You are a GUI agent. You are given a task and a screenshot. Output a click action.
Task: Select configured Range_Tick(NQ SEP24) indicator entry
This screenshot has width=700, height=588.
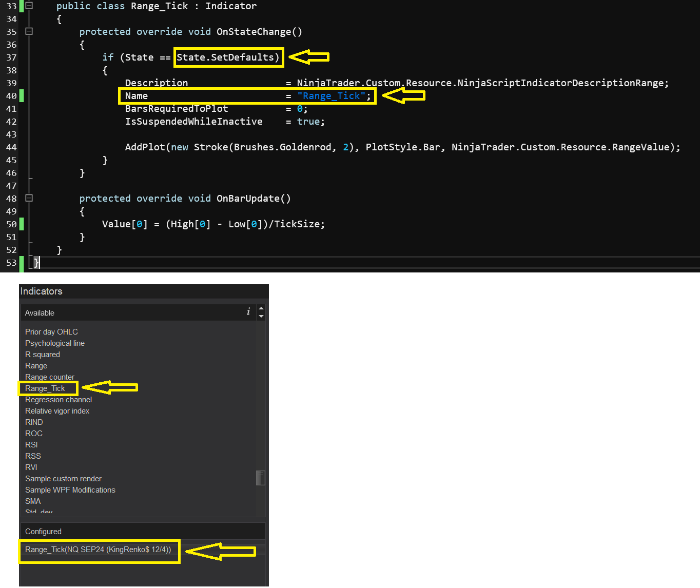98,550
